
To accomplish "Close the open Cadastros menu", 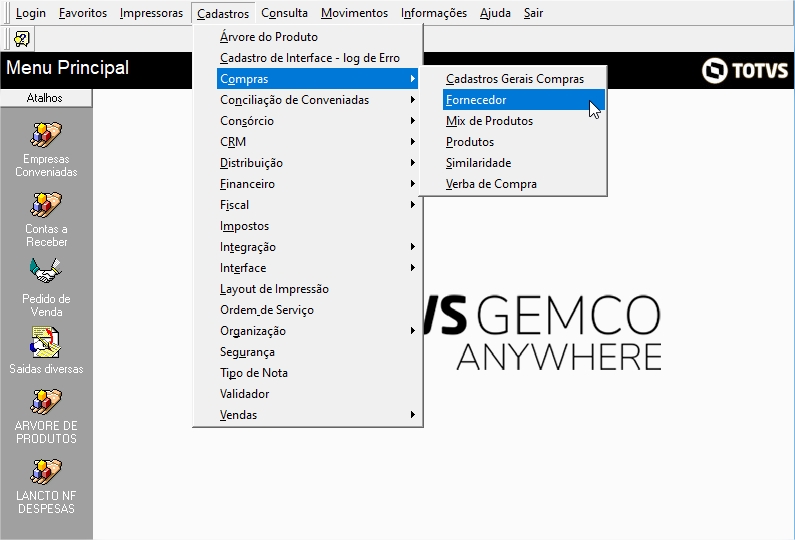I will 223,13.
